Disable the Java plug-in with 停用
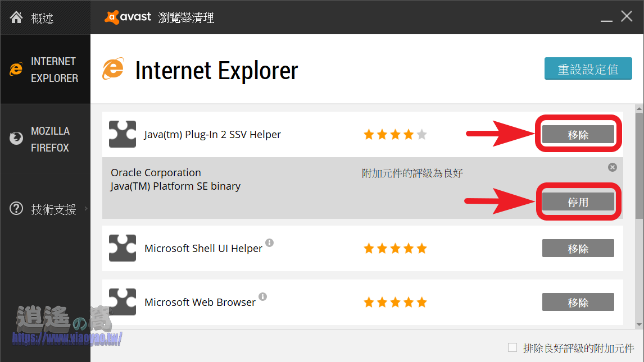Image resolution: width=644 pixels, height=362 pixels. (578, 202)
